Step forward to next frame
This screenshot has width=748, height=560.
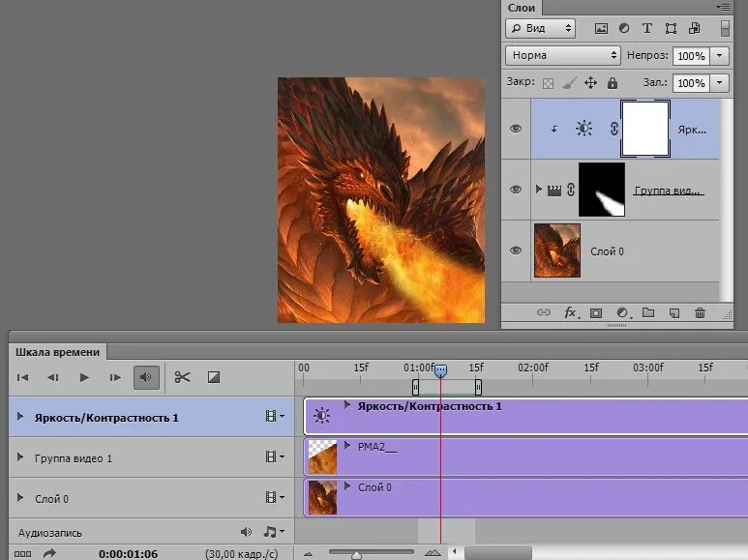[x=115, y=377]
